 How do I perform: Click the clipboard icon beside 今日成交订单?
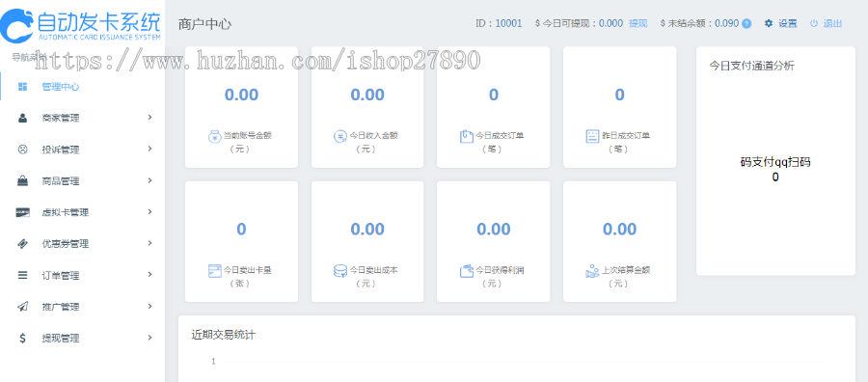(466, 136)
